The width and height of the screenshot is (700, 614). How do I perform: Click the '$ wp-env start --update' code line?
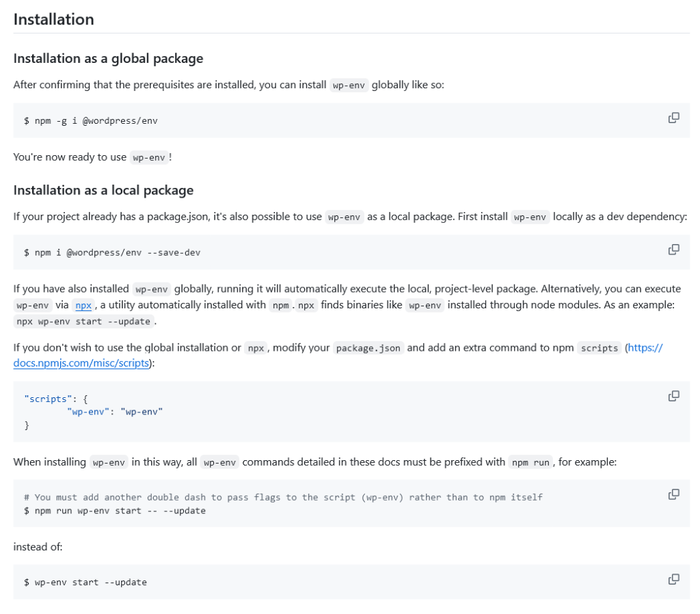tap(85, 582)
